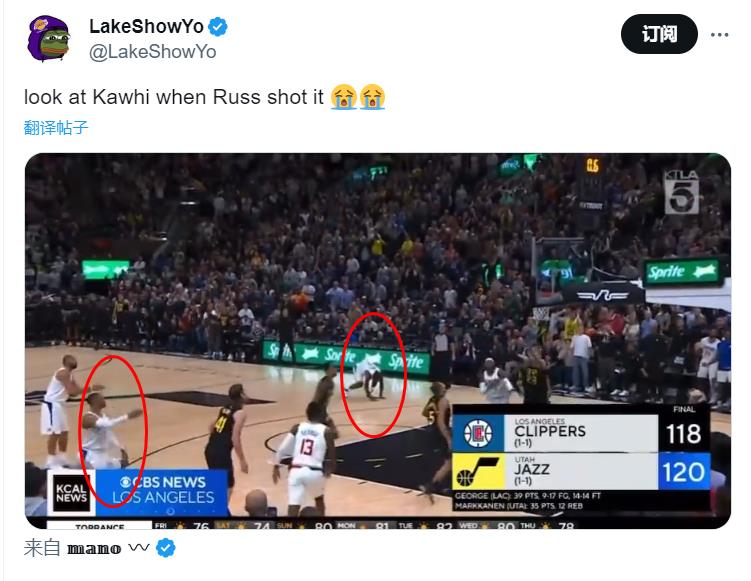Click the KCAL News logo in video

pos(71,493)
